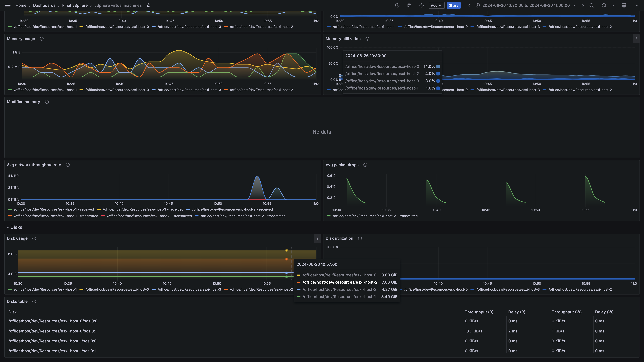The height and width of the screenshot is (362, 644).
Task: Click the Share button
Action: pos(453,6)
